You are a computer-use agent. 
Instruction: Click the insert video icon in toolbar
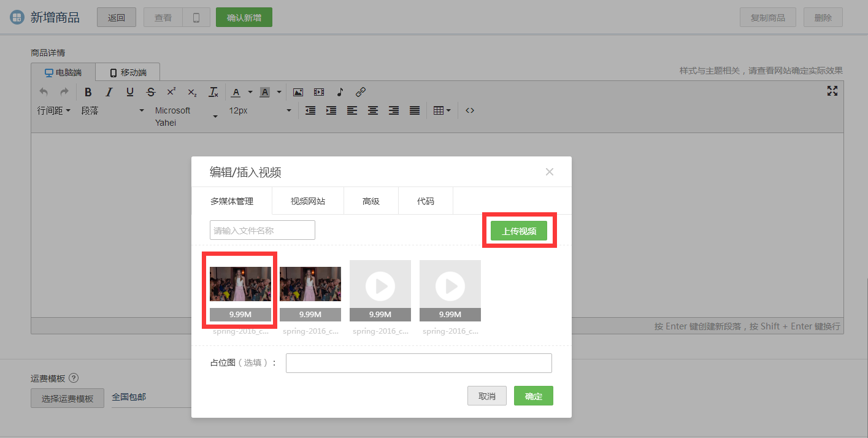pyautogui.click(x=319, y=92)
